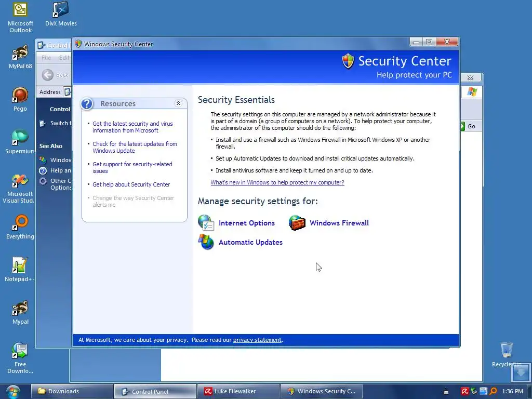Click the Switch to view icon in Control Panel
The height and width of the screenshot is (399, 532).
[43, 123]
